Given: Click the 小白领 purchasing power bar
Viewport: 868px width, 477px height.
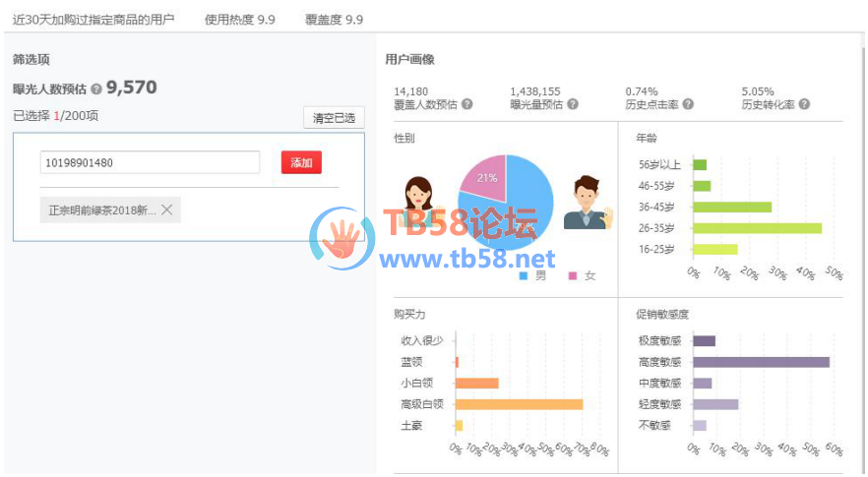Looking at the screenshot, I should click(x=477, y=383).
